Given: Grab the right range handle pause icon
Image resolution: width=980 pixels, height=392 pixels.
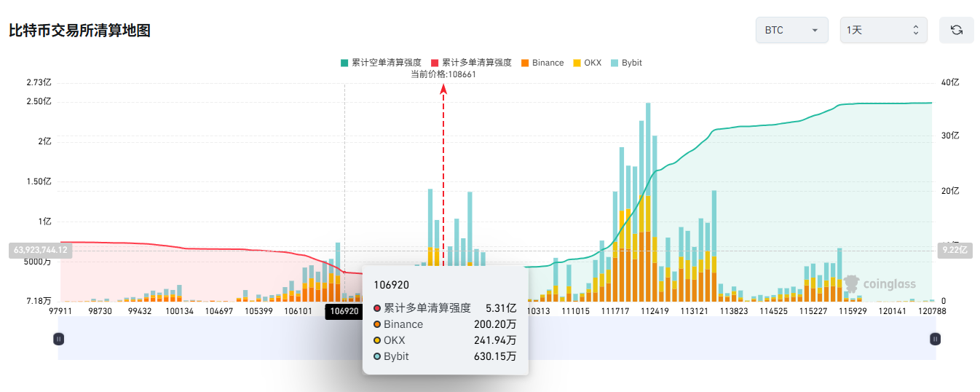Looking at the screenshot, I should pos(936,338).
